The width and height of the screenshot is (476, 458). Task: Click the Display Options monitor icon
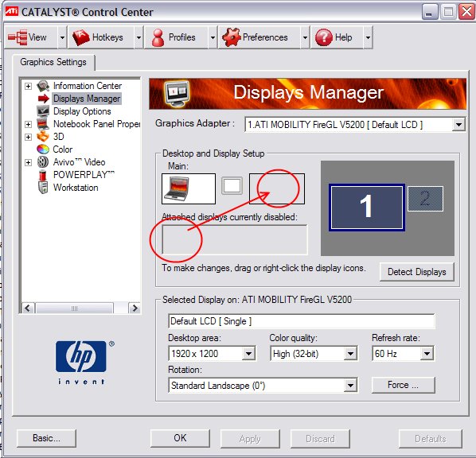pyautogui.click(x=43, y=111)
